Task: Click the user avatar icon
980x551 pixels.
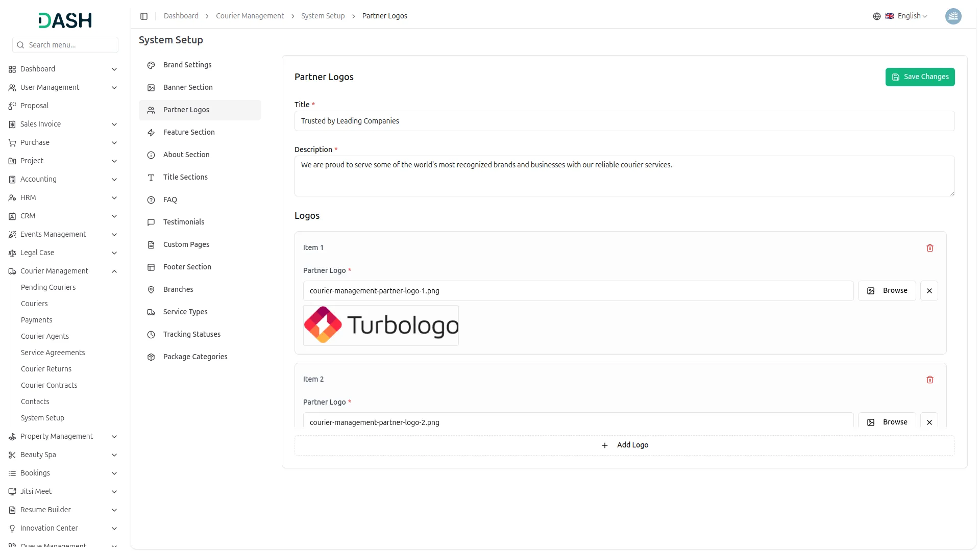Action: 953,16
